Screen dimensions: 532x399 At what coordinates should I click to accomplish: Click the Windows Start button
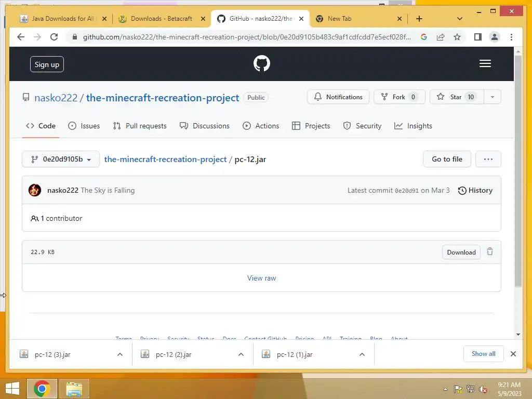[x=12, y=389]
